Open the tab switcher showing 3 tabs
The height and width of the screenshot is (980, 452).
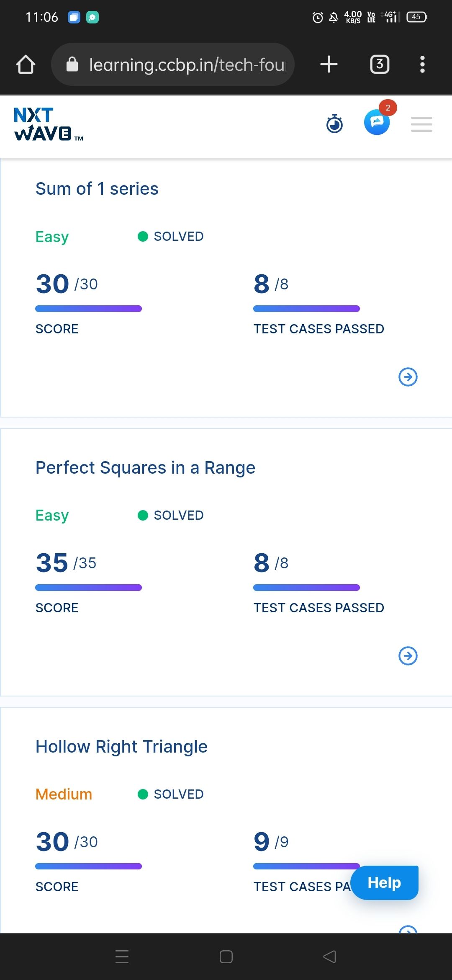coord(380,64)
